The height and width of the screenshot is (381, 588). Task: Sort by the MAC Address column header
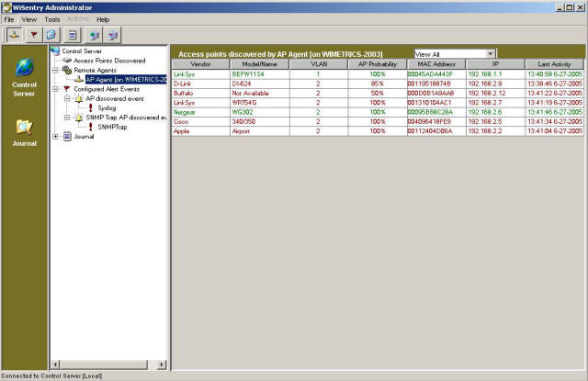coord(436,64)
